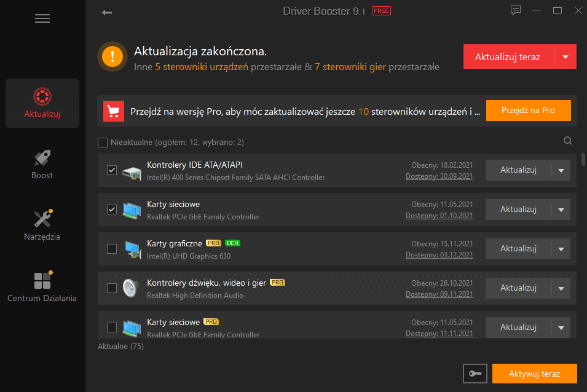Switch to the Aktualizuj sidebar tab
The height and width of the screenshot is (392, 587).
coord(42,103)
